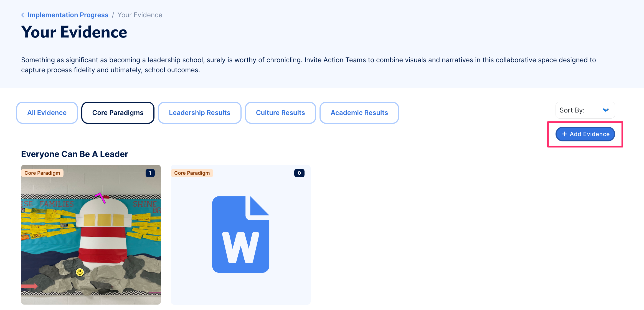Select the All Evidence tab
Image resolution: width=644 pixels, height=310 pixels.
coord(47,113)
